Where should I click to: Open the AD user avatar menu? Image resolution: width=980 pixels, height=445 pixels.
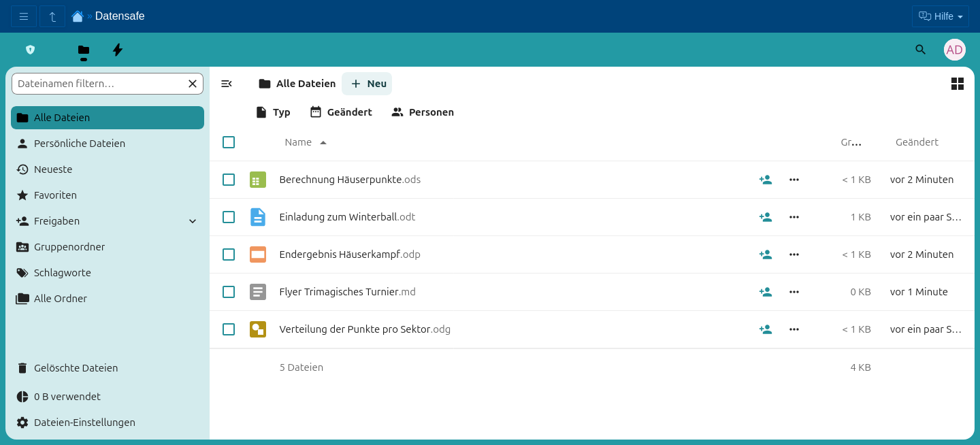pos(954,50)
